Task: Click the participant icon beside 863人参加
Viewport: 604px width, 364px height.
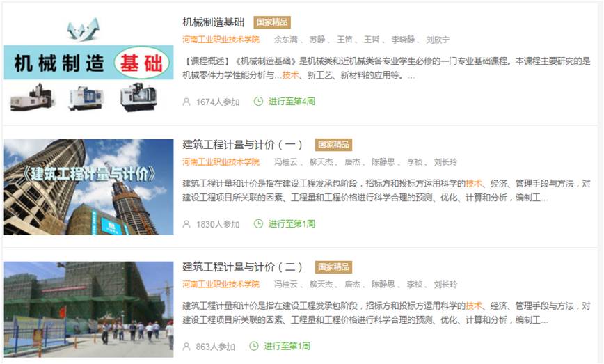Action: (x=186, y=347)
